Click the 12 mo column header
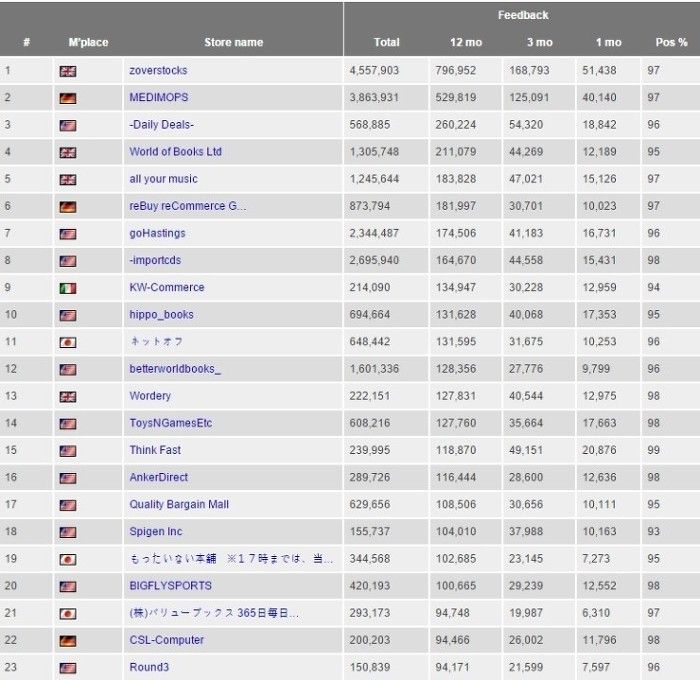This screenshot has height=680, width=700. 466,42
